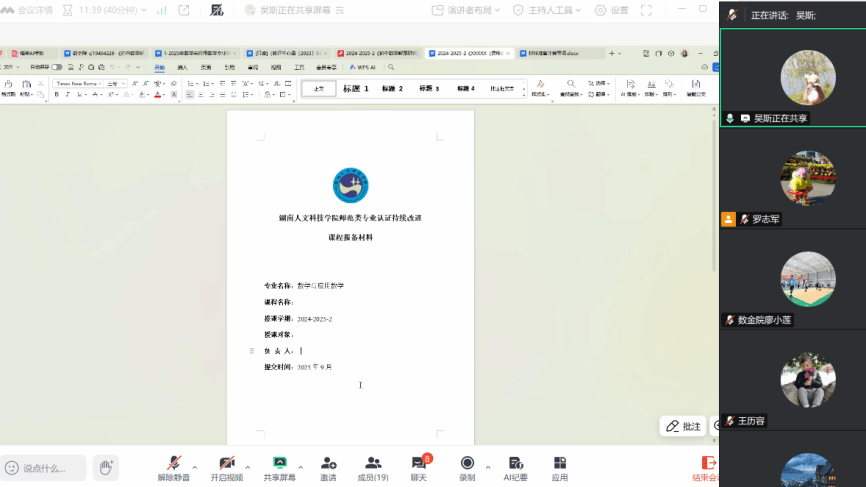Click the 批注 annotate button
This screenshot has height=487, width=866.
[684, 426]
